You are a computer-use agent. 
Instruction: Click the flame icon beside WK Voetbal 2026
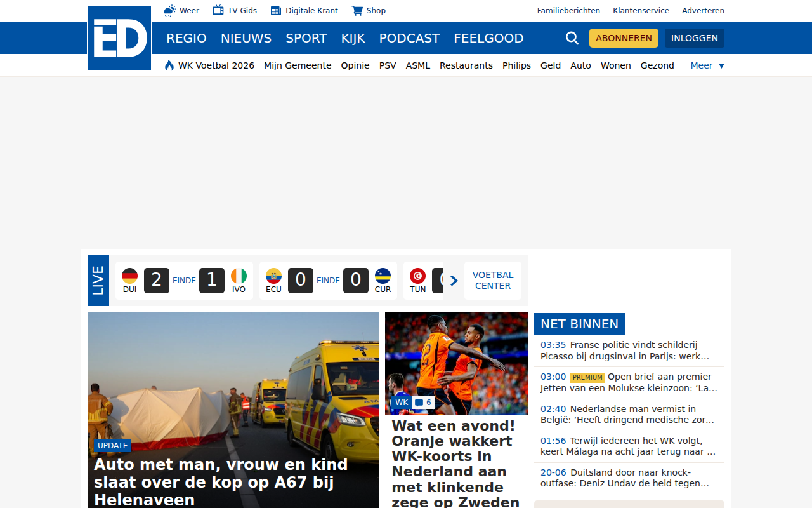tap(169, 65)
